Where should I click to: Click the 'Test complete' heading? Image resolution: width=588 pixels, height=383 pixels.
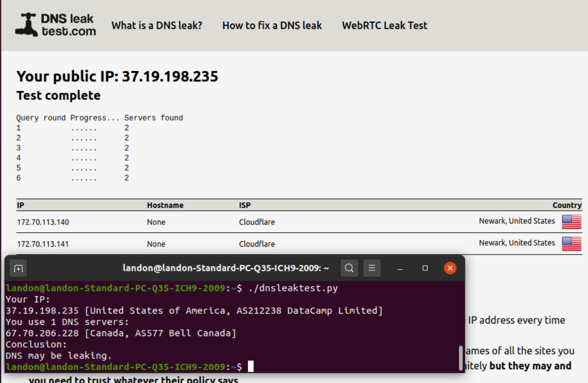[59, 96]
